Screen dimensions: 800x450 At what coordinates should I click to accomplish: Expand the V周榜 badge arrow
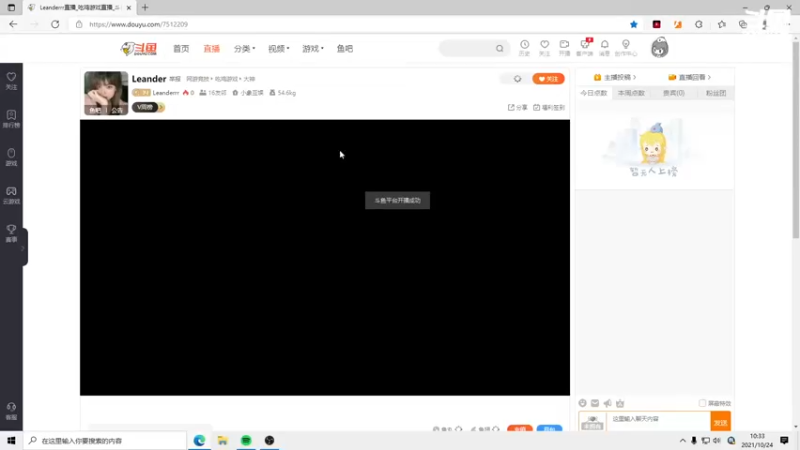coord(161,107)
